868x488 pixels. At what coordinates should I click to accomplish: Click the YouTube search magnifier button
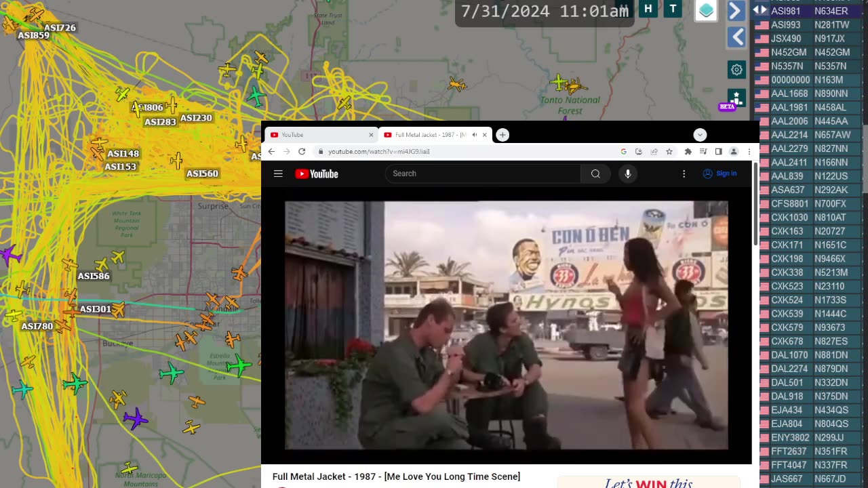coord(595,174)
